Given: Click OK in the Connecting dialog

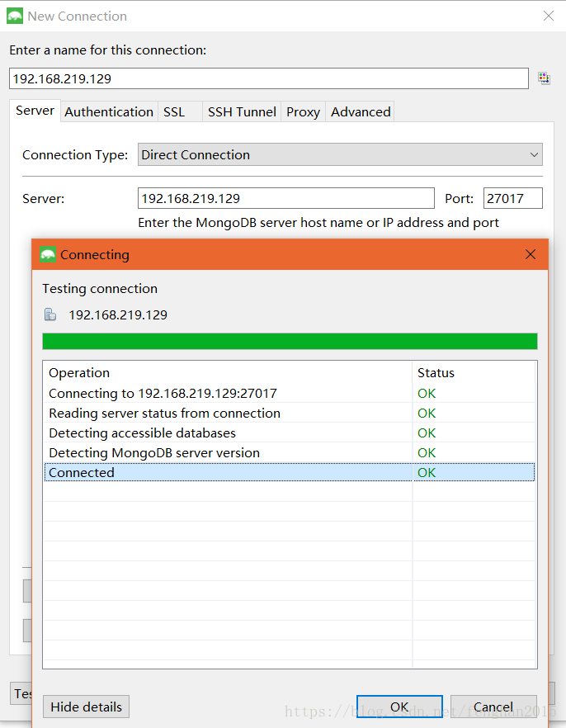Looking at the screenshot, I should (x=399, y=707).
